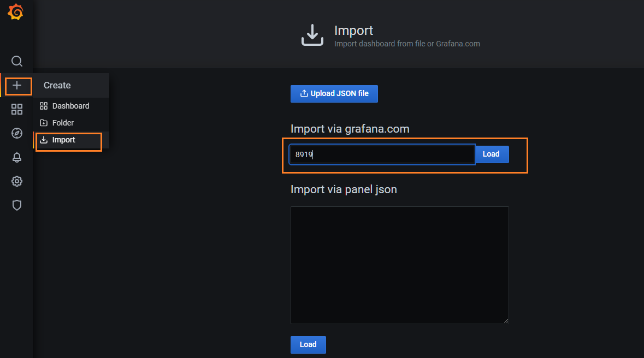Click the Import via panel json heading
Image resolution: width=644 pixels, height=358 pixels.
tap(344, 189)
